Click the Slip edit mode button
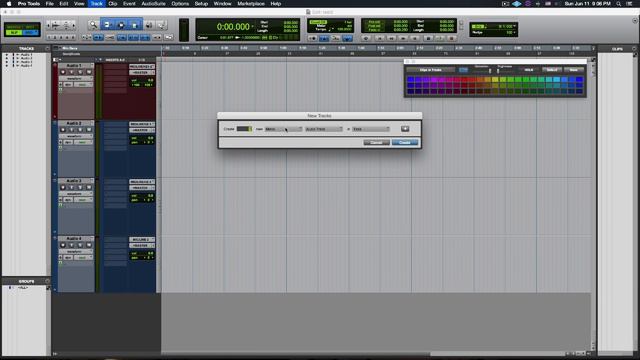640x360 pixels. (14, 33)
